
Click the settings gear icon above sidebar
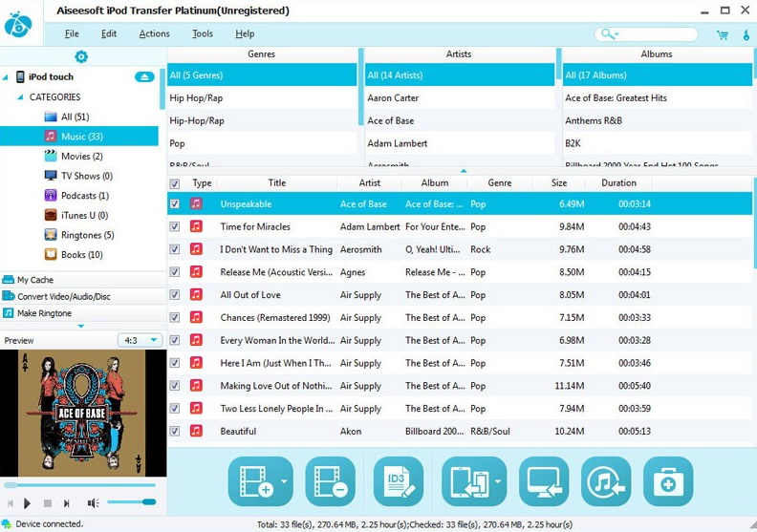point(81,57)
